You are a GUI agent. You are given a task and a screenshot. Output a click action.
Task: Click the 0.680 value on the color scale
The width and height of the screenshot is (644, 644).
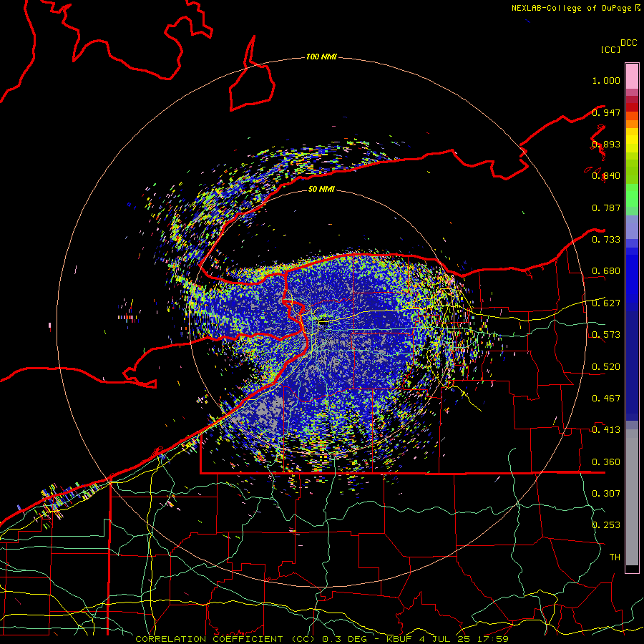coord(606,271)
